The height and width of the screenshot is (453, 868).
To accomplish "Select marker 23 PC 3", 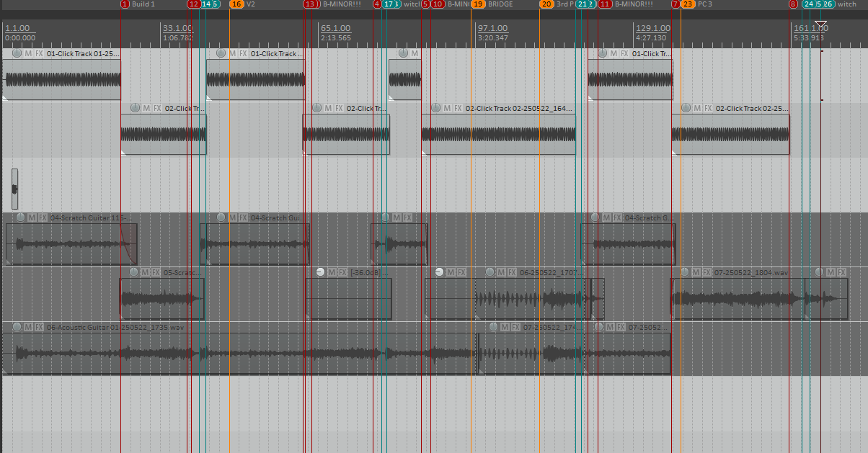I will click(688, 4).
